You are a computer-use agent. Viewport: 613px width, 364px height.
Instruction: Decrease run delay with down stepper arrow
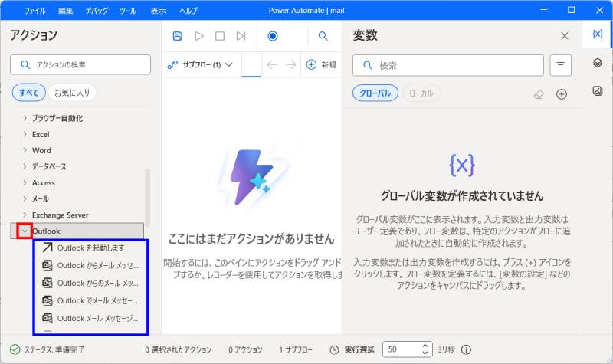[x=426, y=353]
